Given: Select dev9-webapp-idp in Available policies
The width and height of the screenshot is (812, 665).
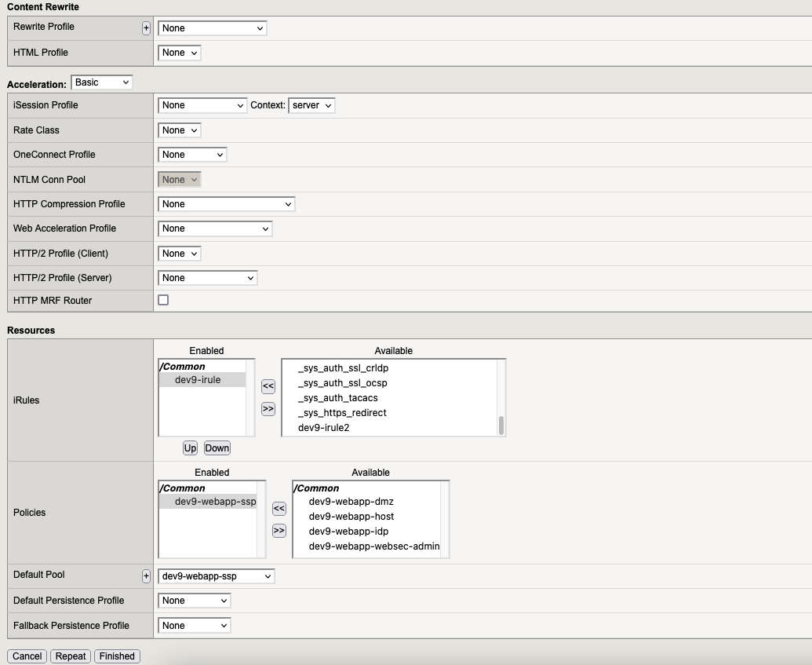Looking at the screenshot, I should pyautogui.click(x=348, y=532).
